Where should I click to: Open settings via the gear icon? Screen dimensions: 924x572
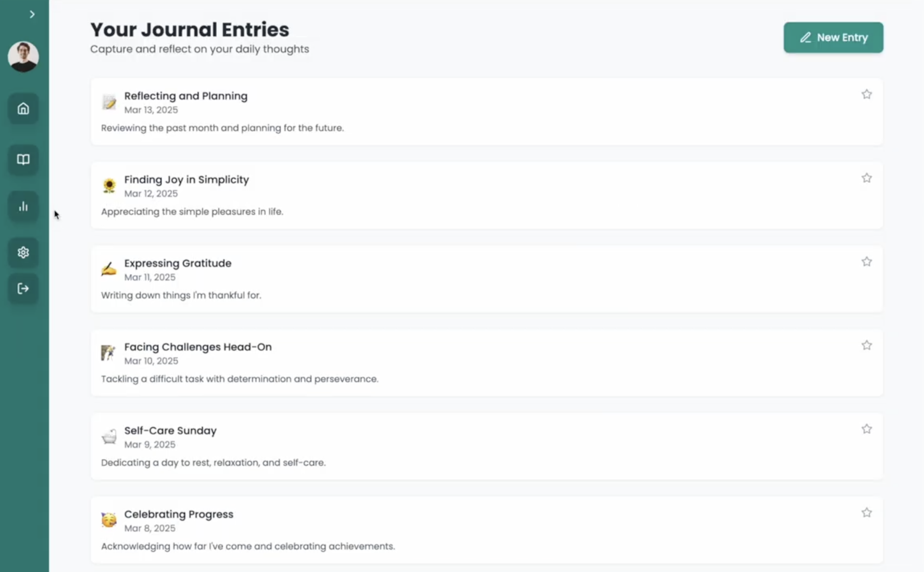23,253
